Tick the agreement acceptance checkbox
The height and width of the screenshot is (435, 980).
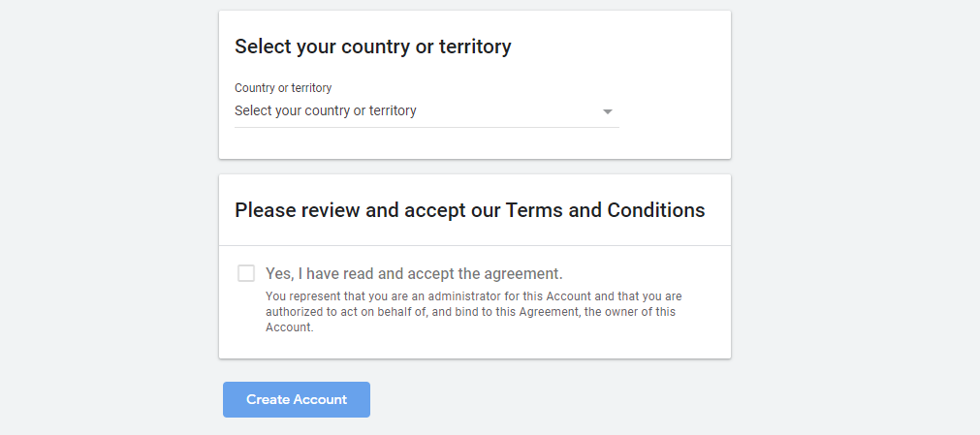[246, 273]
